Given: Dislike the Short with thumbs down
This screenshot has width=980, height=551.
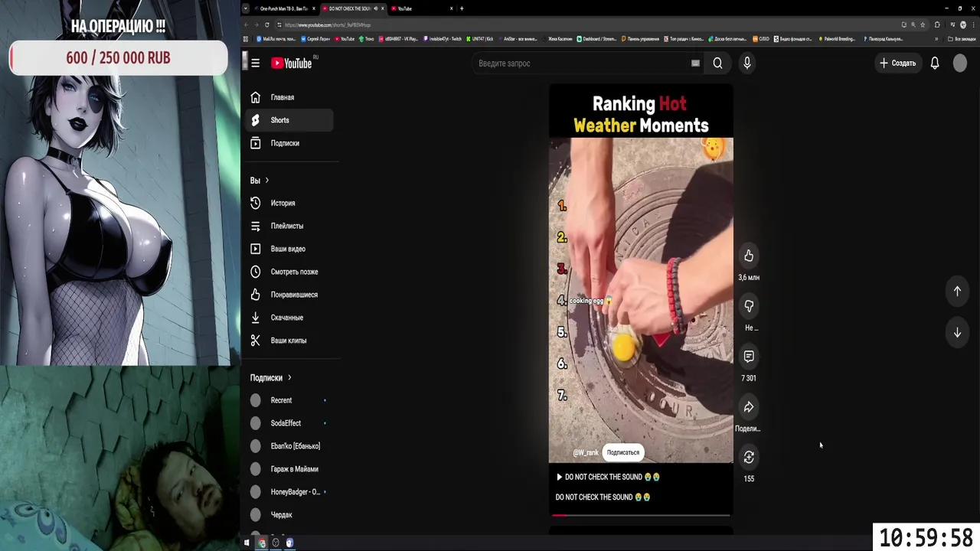Looking at the screenshot, I should 749,306.
